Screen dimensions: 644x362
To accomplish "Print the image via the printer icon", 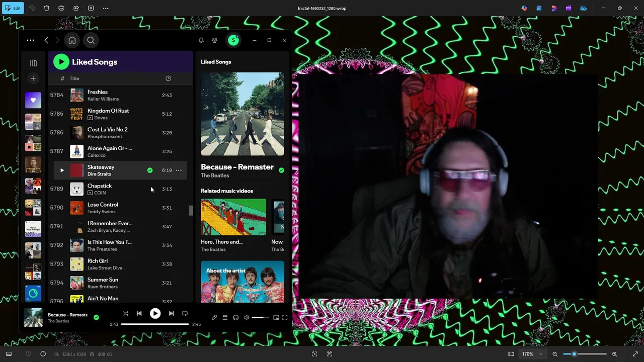I will (x=61, y=8).
